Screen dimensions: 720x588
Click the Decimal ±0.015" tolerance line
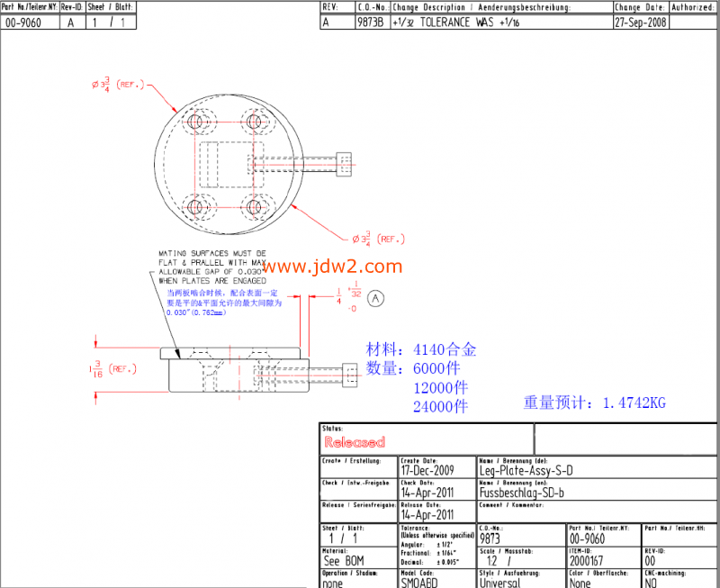430,562
